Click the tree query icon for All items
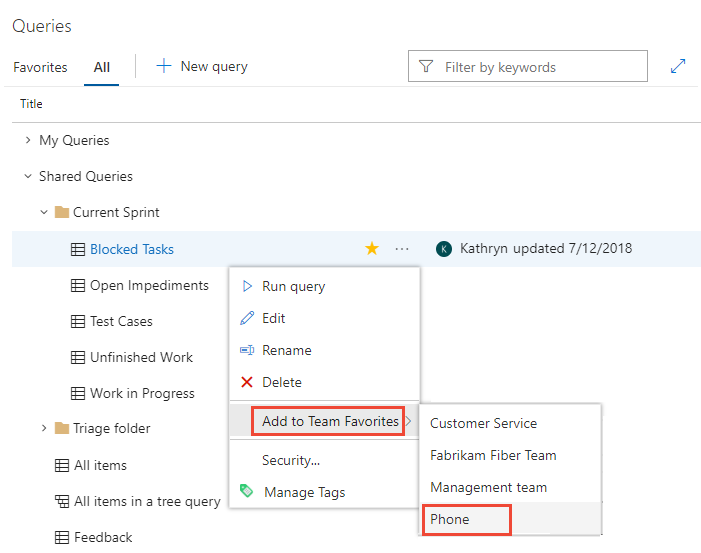 (x=62, y=501)
